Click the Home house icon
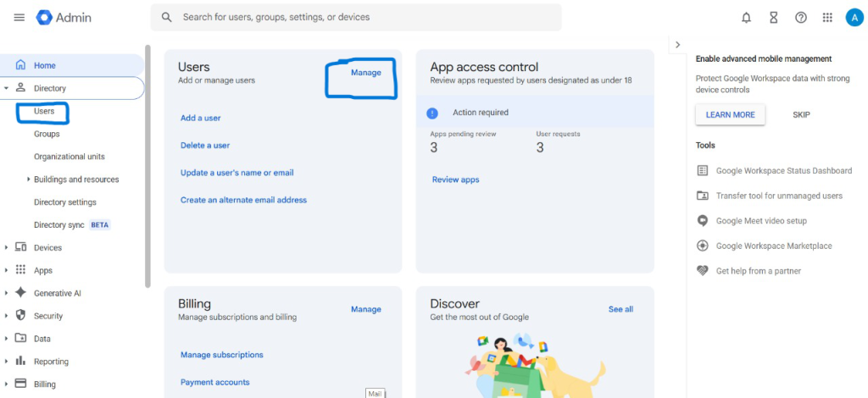 pos(20,64)
